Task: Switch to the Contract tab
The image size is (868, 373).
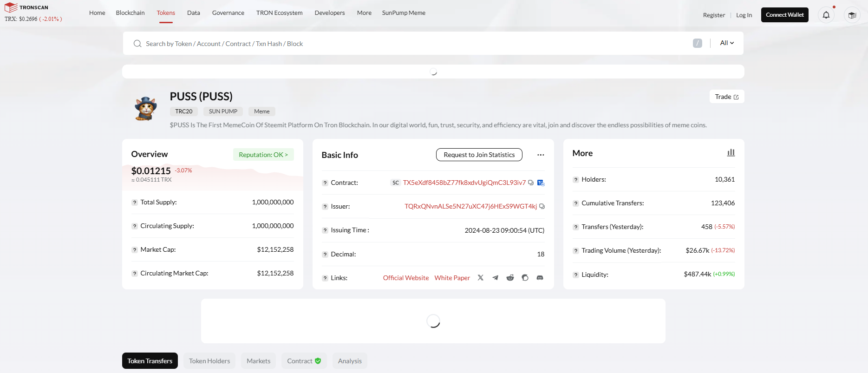Action: coord(304,361)
